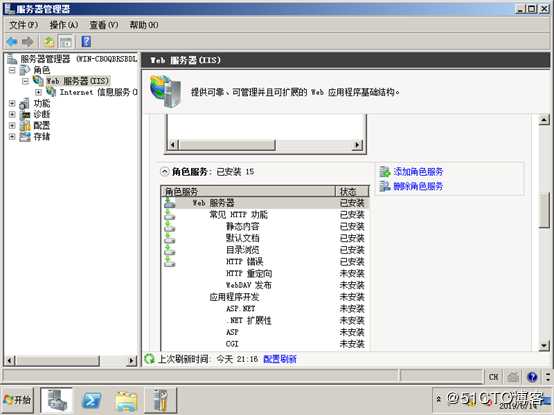This screenshot has height=415, width=554.
Task: Click main pane vertical scrollbar thumb
Action: tap(544, 211)
